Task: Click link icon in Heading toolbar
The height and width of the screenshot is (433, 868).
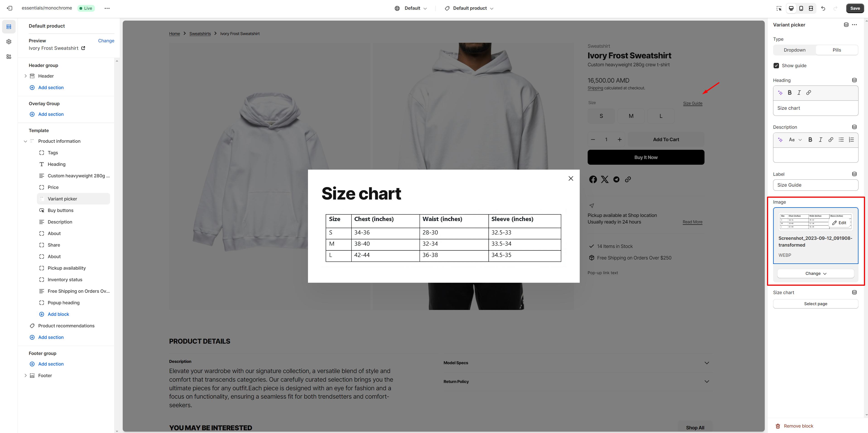Action: (x=809, y=93)
